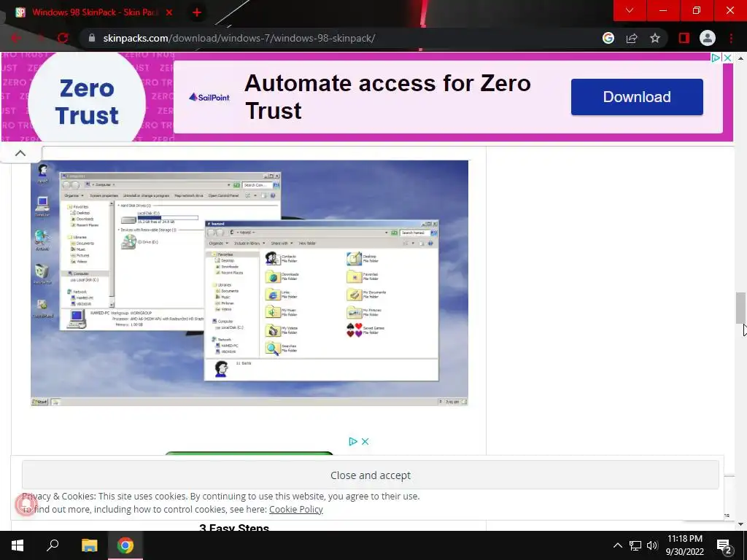Open the notification center icon
This screenshot has height=560, width=747.
[725, 546]
